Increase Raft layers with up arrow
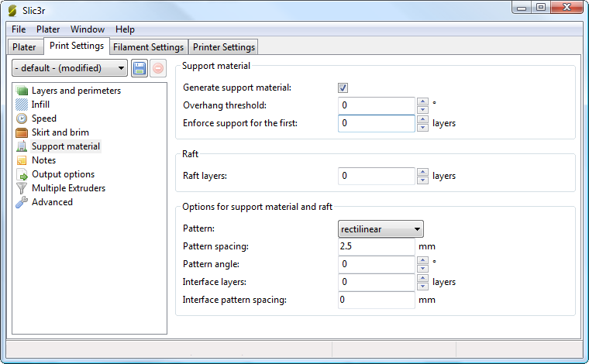Image resolution: width=589 pixels, height=364 pixels. pyautogui.click(x=422, y=172)
